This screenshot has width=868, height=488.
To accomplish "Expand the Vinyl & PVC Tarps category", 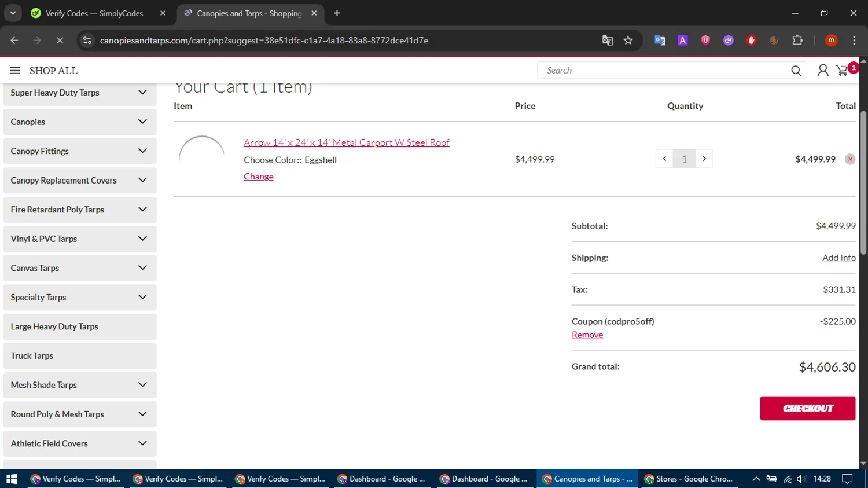I will [142, 239].
